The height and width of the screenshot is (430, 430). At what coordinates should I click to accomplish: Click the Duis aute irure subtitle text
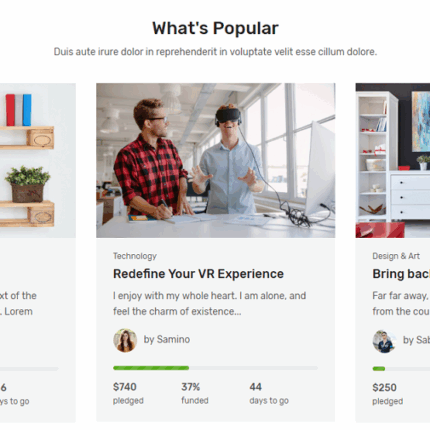215,52
